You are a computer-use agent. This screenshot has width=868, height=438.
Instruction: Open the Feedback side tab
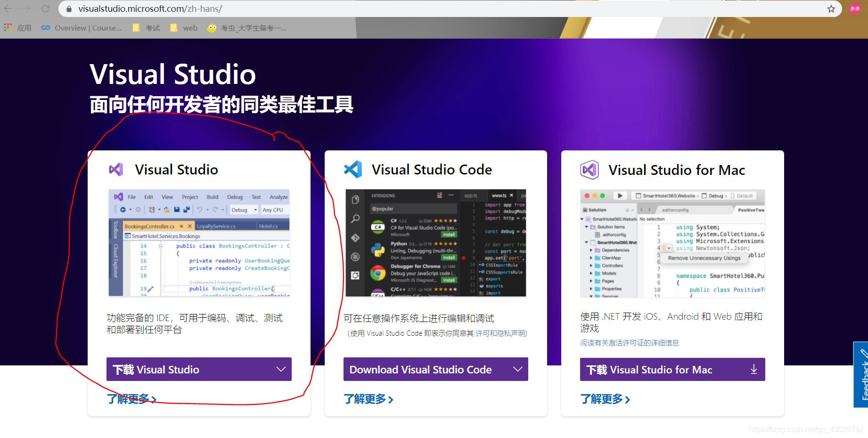[861, 375]
